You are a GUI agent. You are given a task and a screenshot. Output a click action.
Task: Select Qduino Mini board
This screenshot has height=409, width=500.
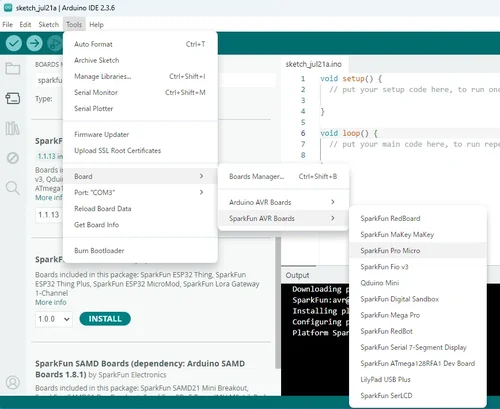point(418,283)
